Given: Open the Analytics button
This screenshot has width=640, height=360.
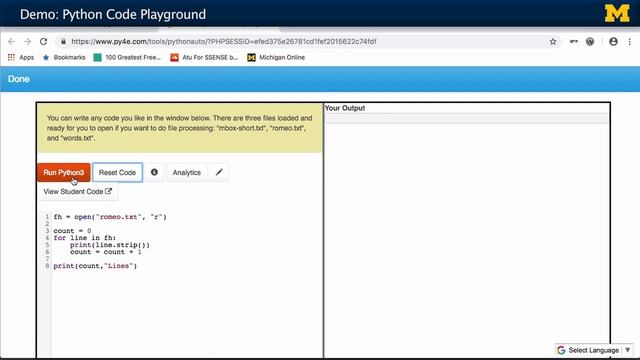Looking at the screenshot, I should point(187,173).
